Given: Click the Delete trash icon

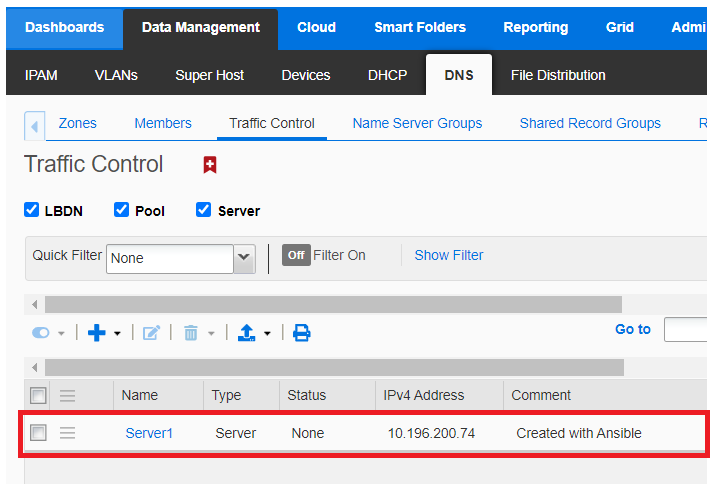Looking at the screenshot, I should point(190,332).
